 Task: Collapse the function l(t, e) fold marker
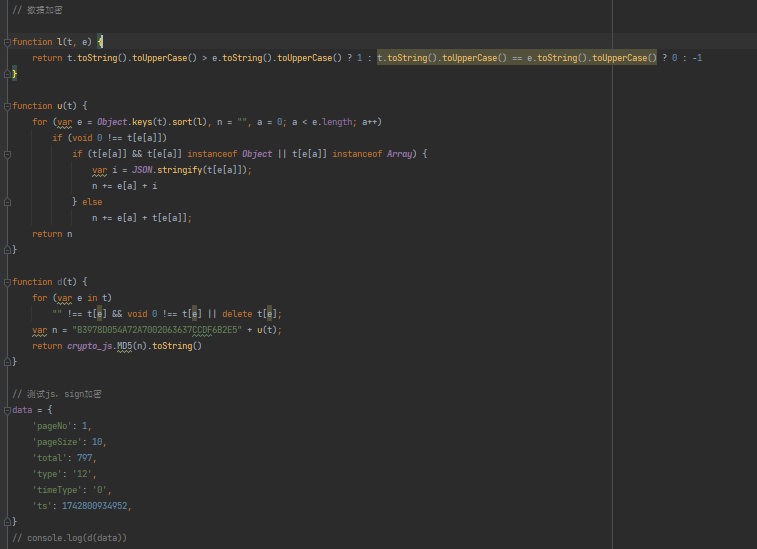[7, 42]
